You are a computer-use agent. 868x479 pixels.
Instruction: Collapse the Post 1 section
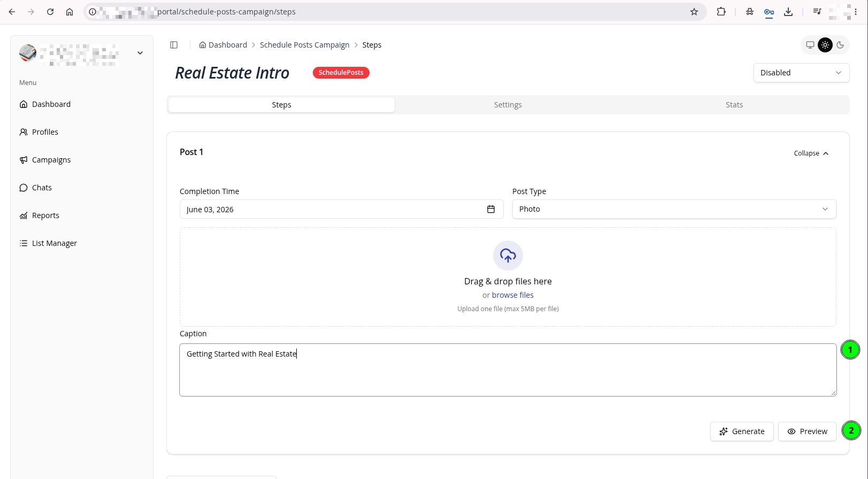click(x=811, y=153)
